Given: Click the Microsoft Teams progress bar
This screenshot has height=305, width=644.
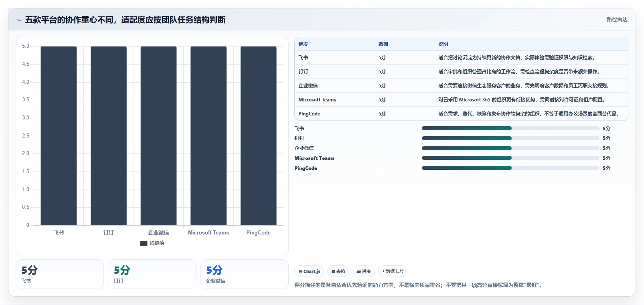Looking at the screenshot, I should pyautogui.click(x=510, y=158).
